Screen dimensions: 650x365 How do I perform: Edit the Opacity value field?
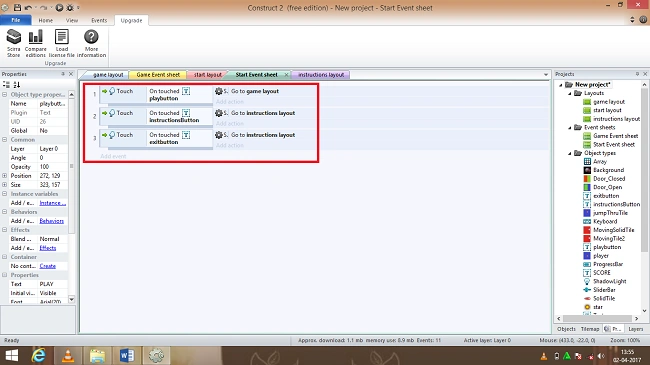(53, 167)
